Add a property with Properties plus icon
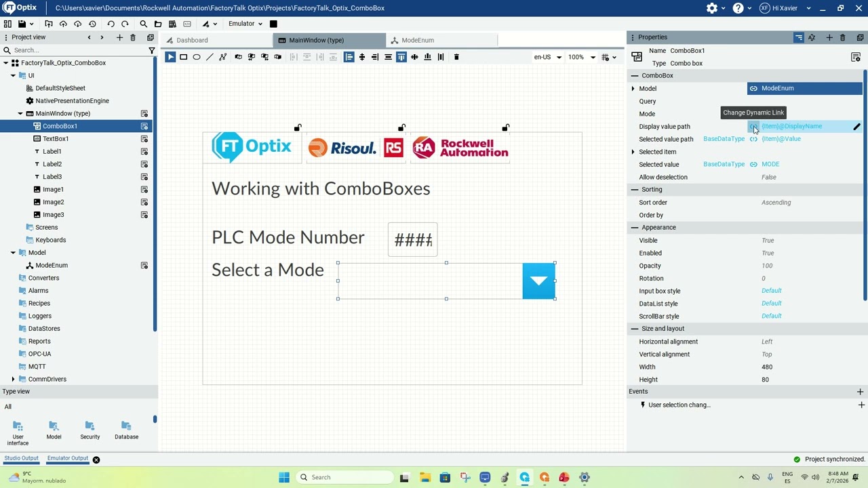This screenshot has width=868, height=488. (829, 37)
